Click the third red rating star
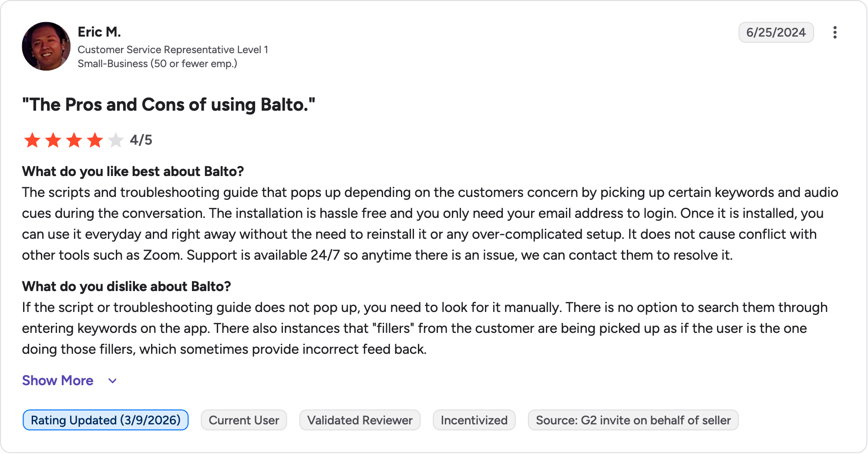This screenshot has width=868, height=454. point(74,140)
